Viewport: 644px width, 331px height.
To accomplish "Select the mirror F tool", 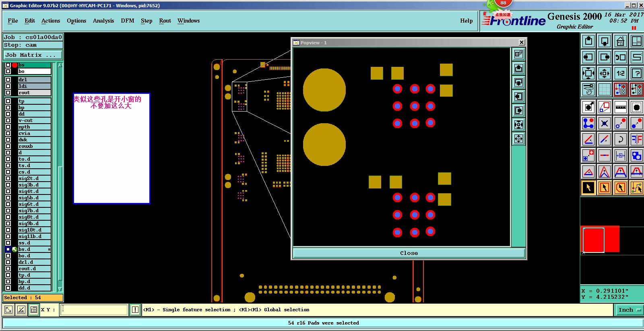I will [637, 139].
